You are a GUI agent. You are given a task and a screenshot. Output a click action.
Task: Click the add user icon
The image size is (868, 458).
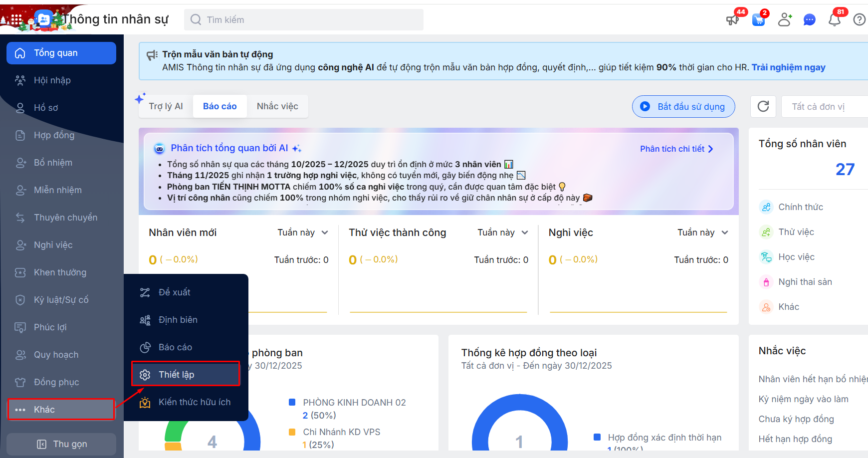[785, 20]
